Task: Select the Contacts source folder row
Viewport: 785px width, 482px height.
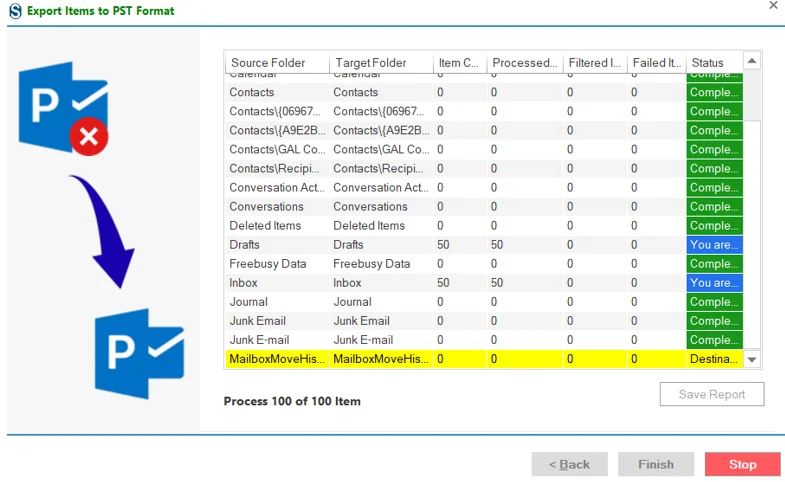Action: click(x=484, y=92)
